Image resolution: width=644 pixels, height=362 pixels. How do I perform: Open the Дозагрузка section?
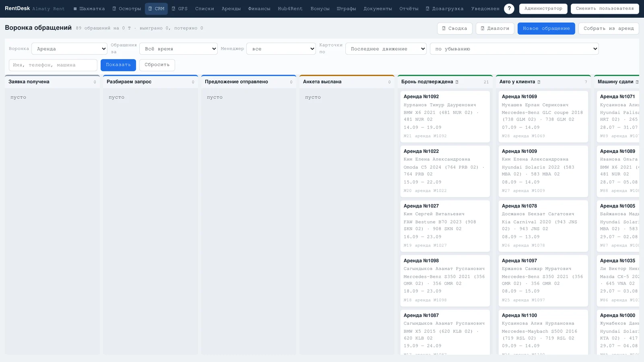(x=445, y=8)
